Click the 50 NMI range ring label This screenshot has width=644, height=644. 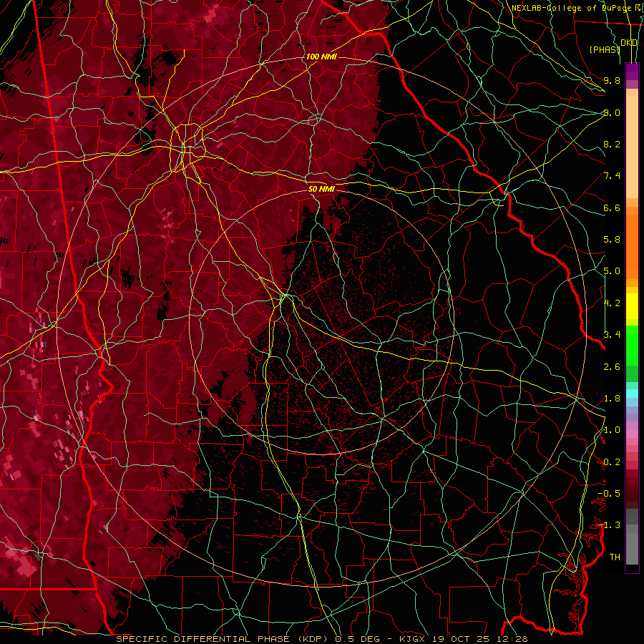pos(321,189)
